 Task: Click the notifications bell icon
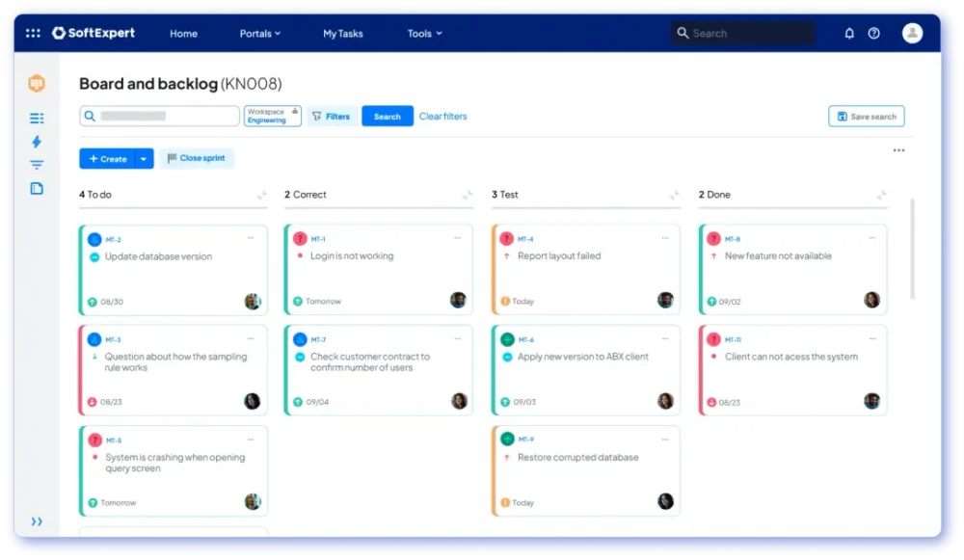click(849, 33)
